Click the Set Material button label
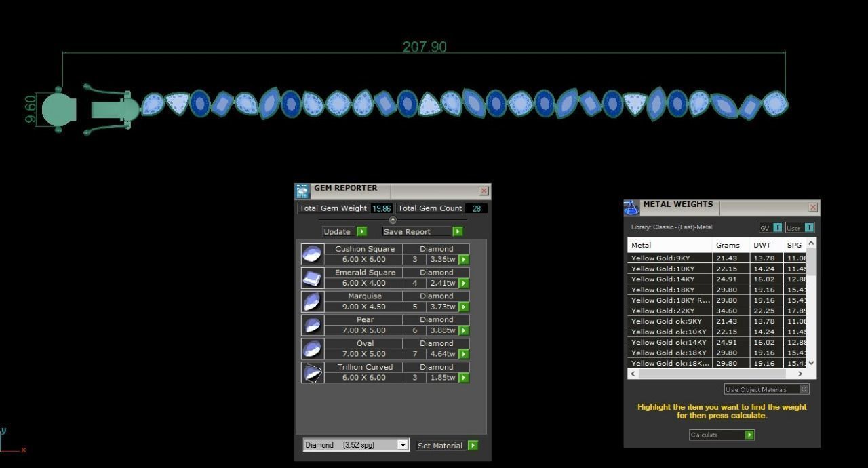This screenshot has width=868, height=468. point(440,446)
